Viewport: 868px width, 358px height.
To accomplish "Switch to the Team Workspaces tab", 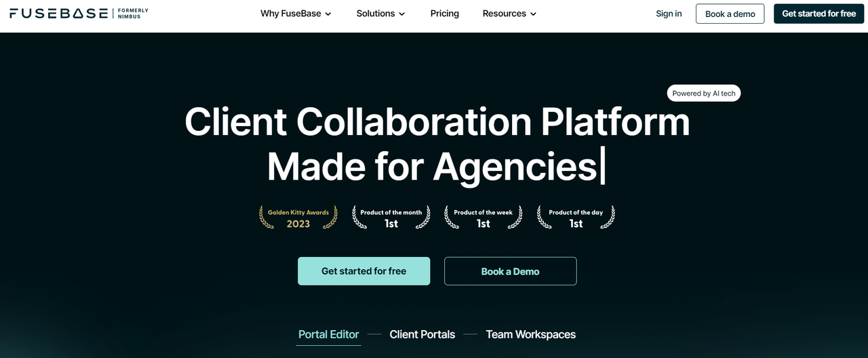I will (x=531, y=334).
